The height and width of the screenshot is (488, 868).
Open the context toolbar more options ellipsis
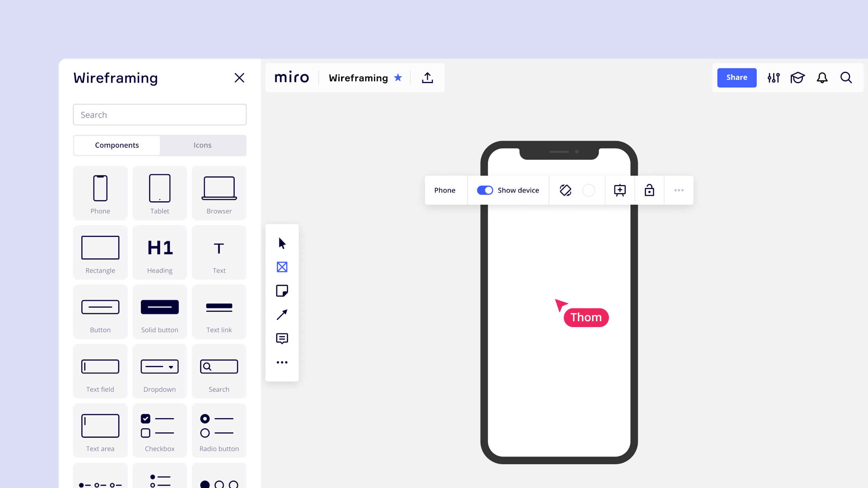tap(679, 190)
